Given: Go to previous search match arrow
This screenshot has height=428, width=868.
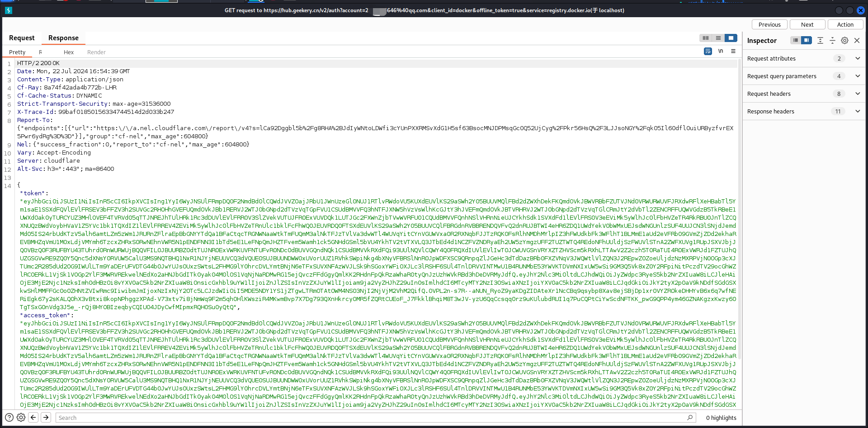Looking at the screenshot, I should tap(33, 418).
